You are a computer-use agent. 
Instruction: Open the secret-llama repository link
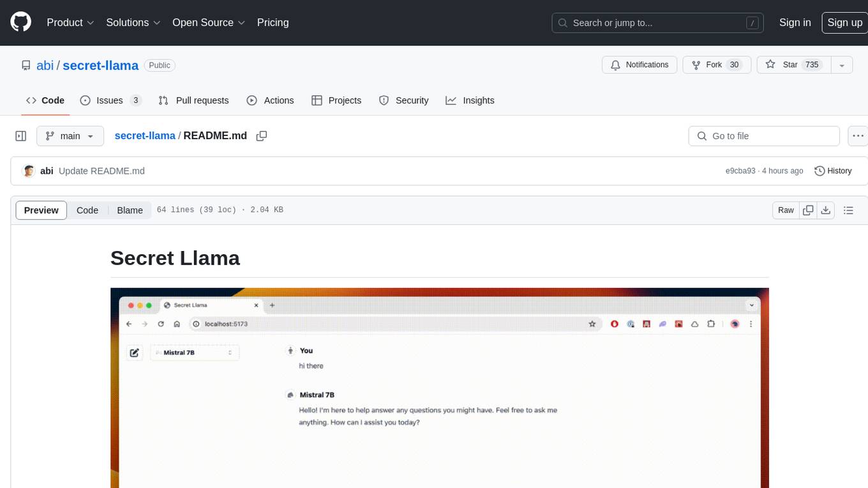tap(100, 65)
